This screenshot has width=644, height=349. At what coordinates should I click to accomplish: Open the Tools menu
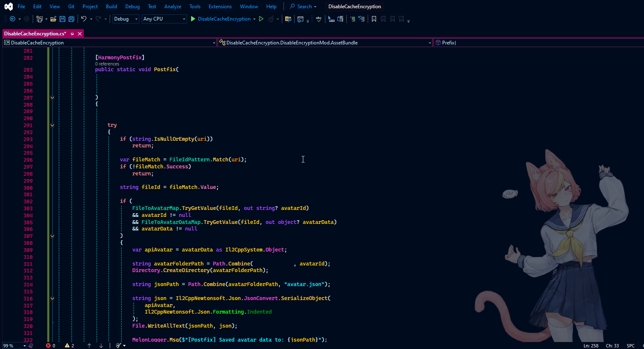195,7
